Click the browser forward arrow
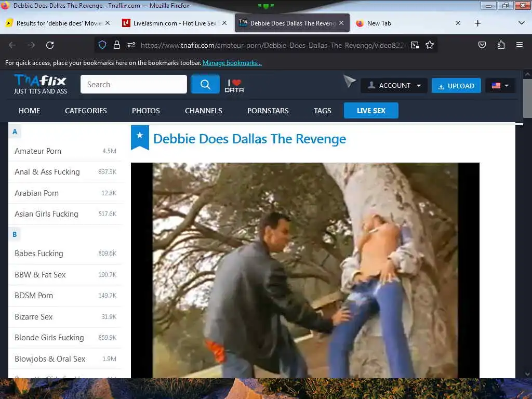This screenshot has width=532, height=399. pos(31,45)
